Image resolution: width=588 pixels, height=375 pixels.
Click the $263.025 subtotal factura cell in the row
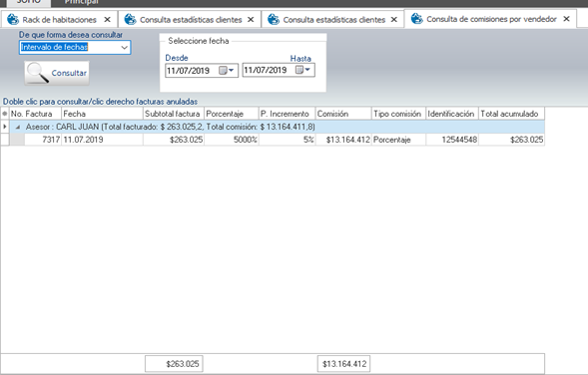click(174, 140)
